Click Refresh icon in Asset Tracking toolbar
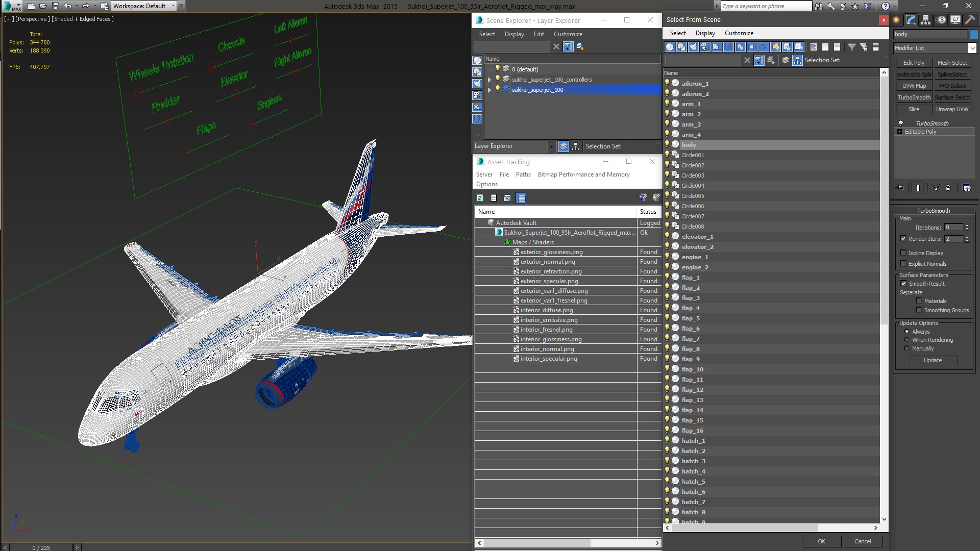The image size is (980, 551). click(x=480, y=198)
